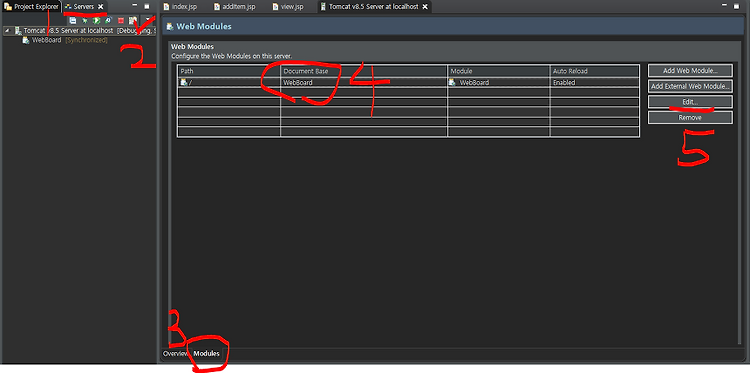Open the index.jsp editor tab

coord(180,7)
